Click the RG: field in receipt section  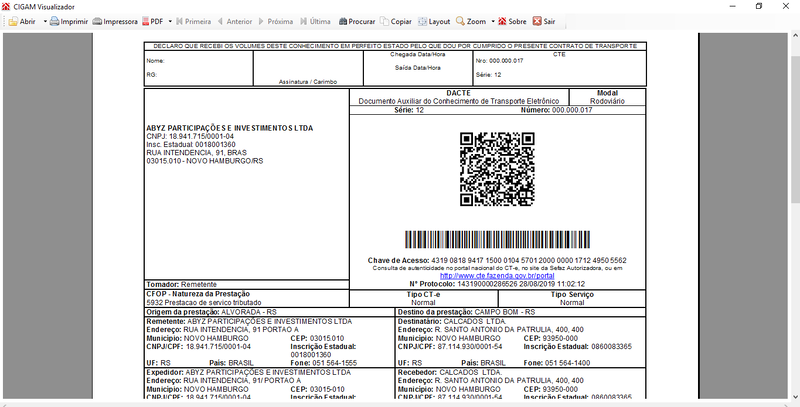pyautogui.click(x=152, y=74)
